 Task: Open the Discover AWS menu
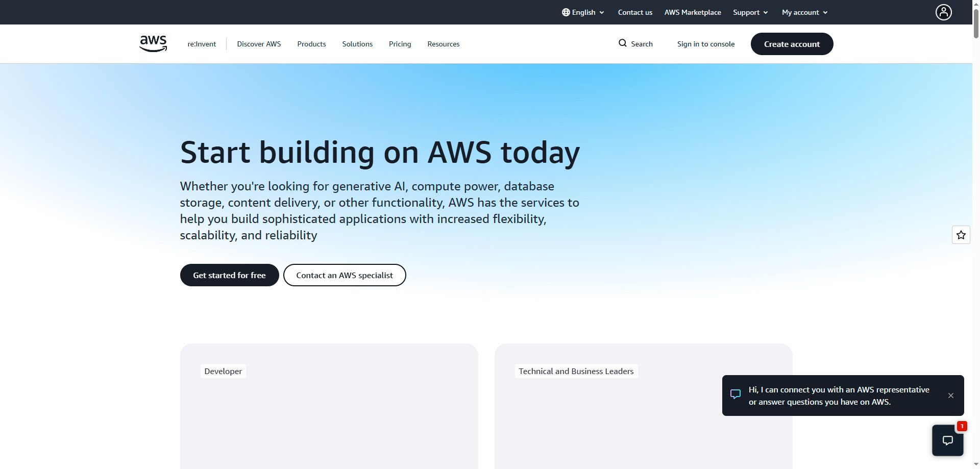click(259, 44)
